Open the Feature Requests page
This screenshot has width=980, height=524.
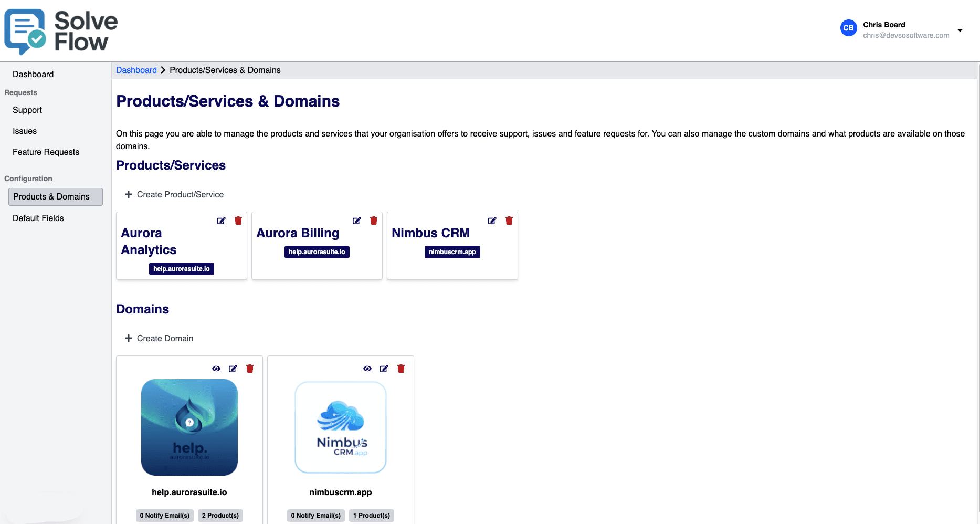point(46,152)
